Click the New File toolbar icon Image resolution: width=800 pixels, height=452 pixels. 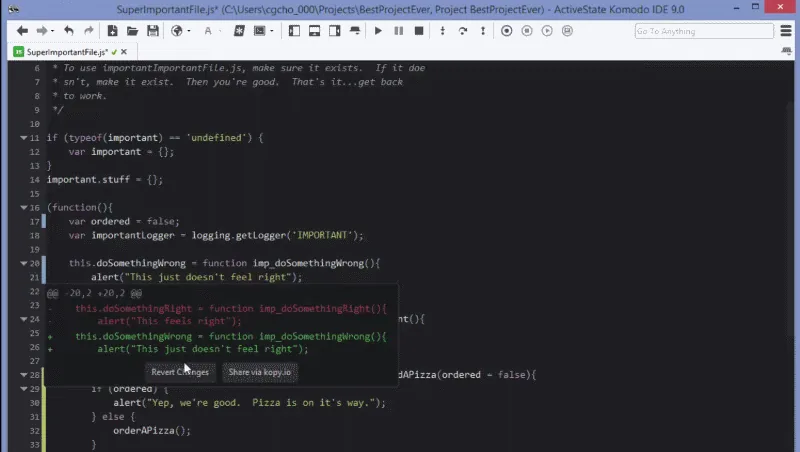112,31
